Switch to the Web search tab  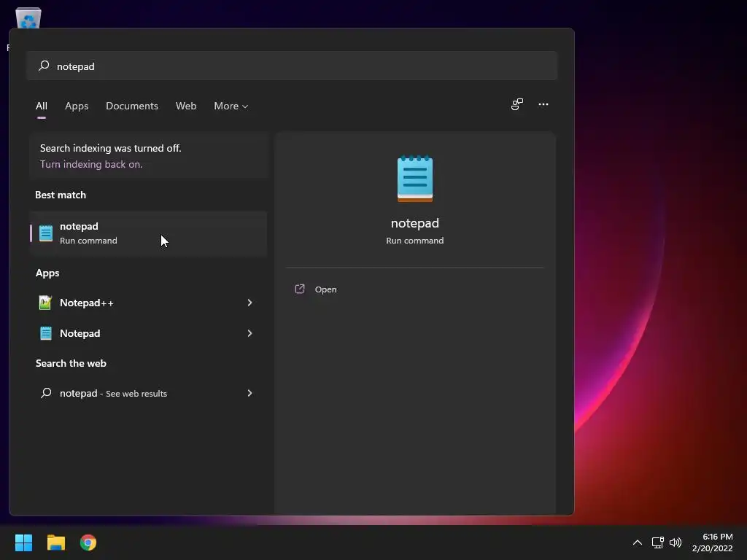[186, 106]
